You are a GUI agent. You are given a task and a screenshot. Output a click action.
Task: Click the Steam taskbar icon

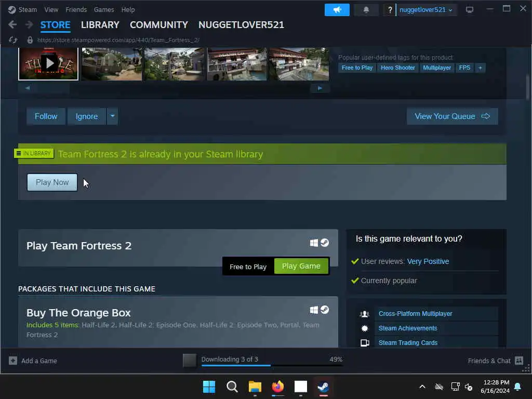click(323, 387)
